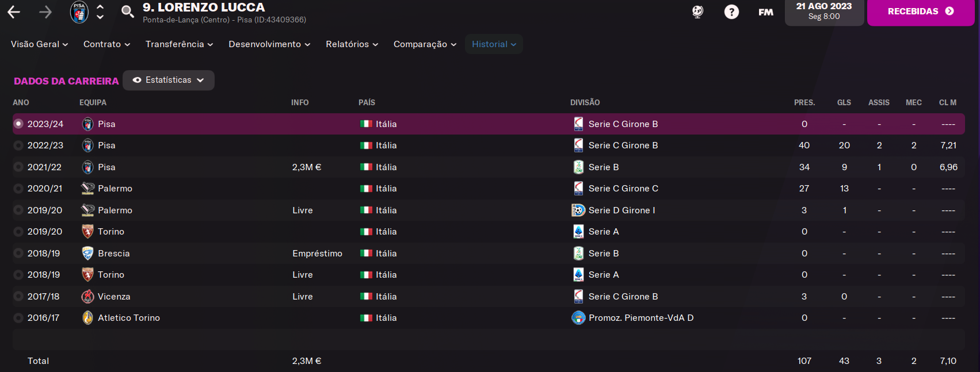
Task: Open the Desenvolvimento menu
Action: [269, 44]
